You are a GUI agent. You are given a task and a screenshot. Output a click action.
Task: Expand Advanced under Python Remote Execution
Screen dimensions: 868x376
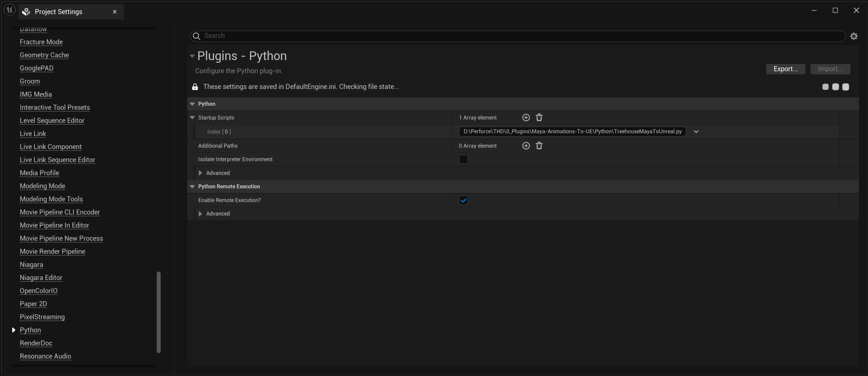point(200,213)
